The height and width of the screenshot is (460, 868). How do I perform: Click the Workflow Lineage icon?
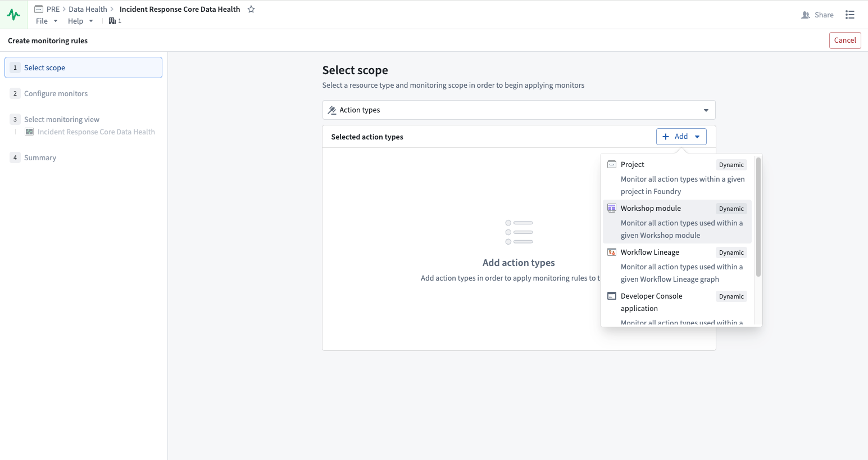(x=611, y=252)
